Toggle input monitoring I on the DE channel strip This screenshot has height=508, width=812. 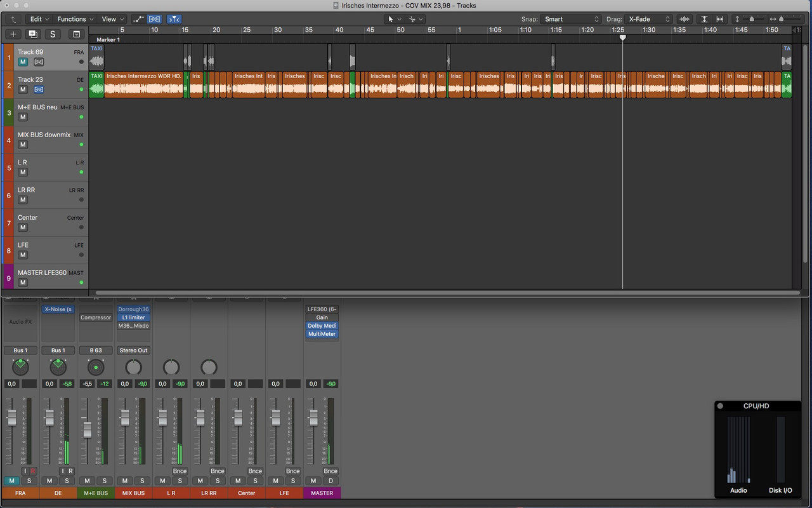tap(63, 471)
